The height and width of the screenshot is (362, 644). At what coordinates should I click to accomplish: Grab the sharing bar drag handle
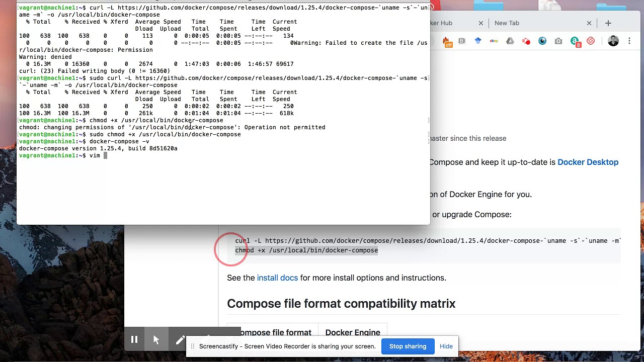[193, 346]
